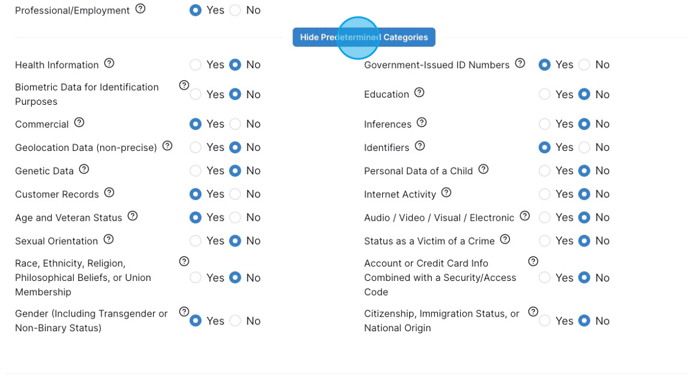Open help icon for Status as a Victim of a Crime
This screenshot has height=384, width=688.
[505, 239]
